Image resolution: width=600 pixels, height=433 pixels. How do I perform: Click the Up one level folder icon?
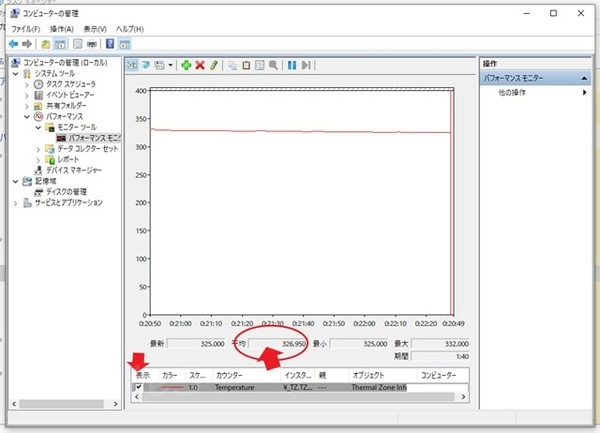46,44
